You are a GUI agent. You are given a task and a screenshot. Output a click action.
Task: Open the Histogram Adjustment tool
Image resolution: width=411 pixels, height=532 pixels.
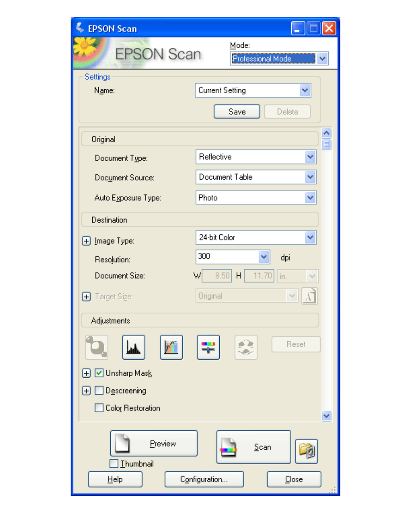click(134, 347)
